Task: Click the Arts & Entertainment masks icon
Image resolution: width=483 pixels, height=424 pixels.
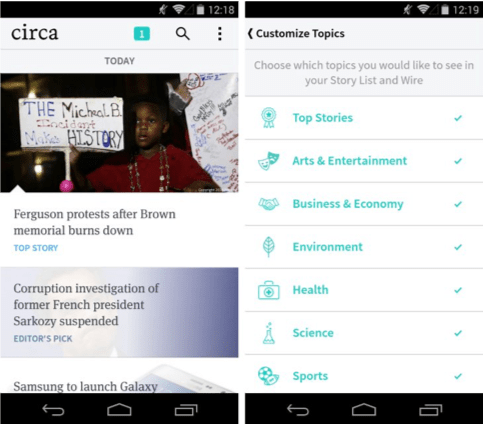Action: pos(269,161)
